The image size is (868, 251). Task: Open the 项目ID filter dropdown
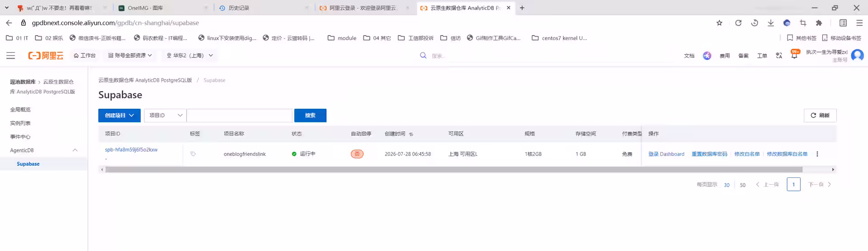click(x=165, y=116)
